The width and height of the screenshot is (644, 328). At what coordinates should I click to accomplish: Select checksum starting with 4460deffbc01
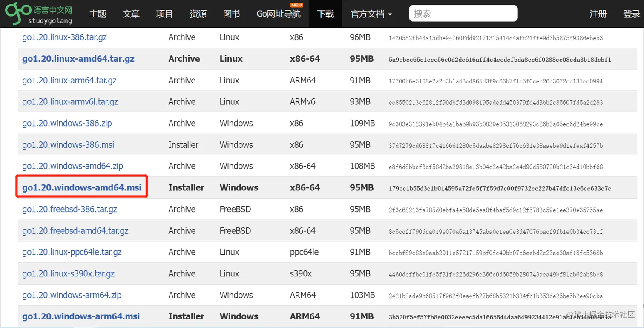click(x=496, y=274)
